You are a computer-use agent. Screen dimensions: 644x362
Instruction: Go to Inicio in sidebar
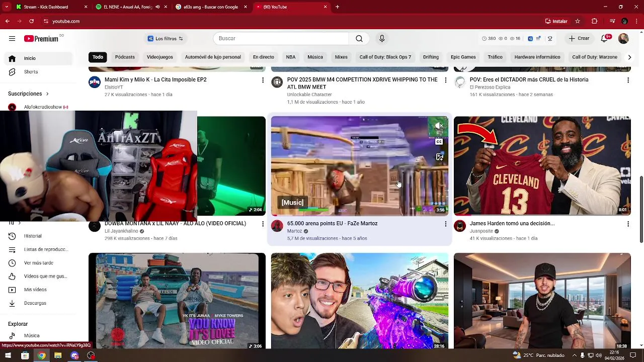click(x=39, y=58)
